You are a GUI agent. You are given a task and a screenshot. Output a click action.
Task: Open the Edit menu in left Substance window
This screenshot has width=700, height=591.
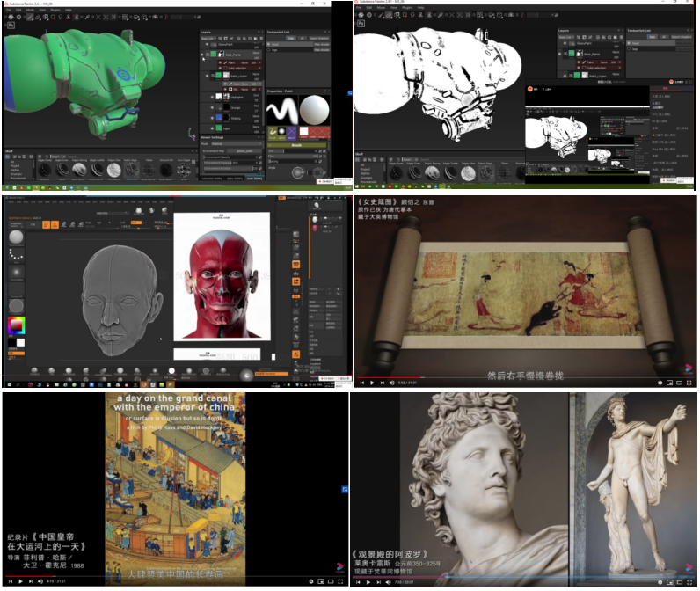18,10
